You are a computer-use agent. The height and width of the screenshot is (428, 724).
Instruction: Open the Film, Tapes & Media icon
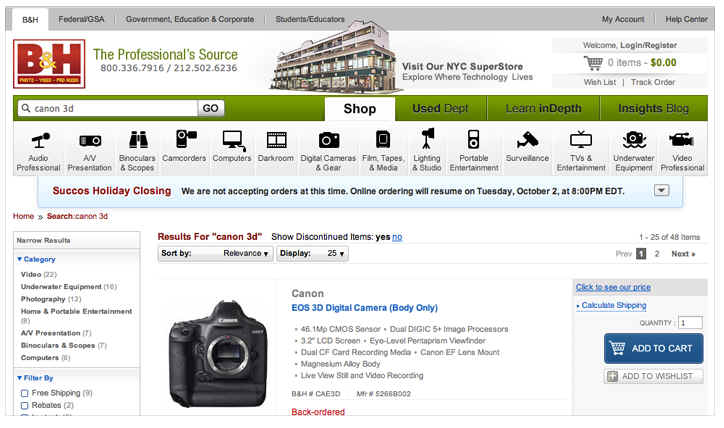[383, 139]
